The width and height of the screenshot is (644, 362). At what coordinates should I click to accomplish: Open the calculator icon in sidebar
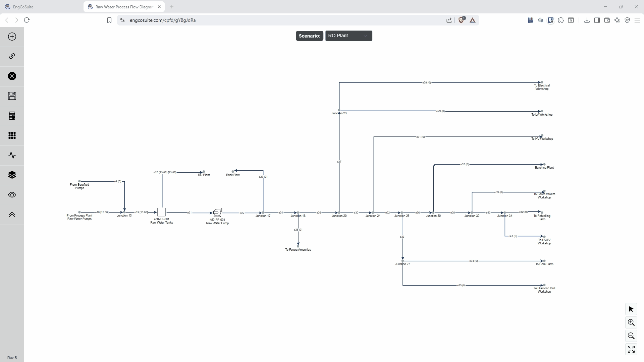click(12, 116)
